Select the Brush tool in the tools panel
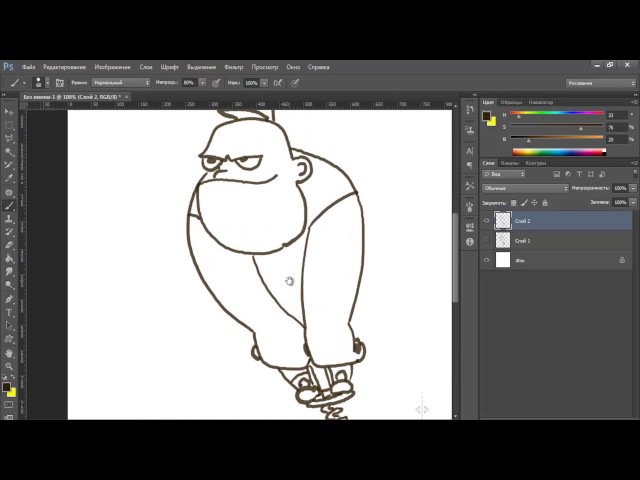This screenshot has width=640, height=480. coord(9,205)
